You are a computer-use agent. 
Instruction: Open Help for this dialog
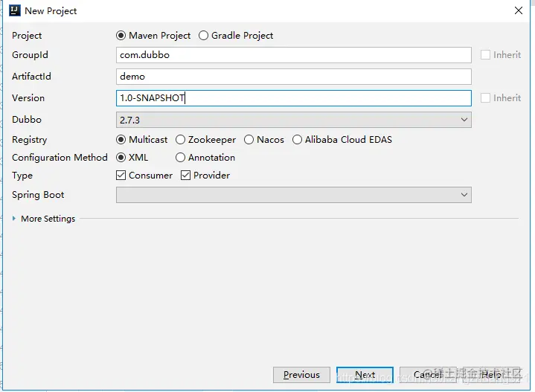pos(491,375)
